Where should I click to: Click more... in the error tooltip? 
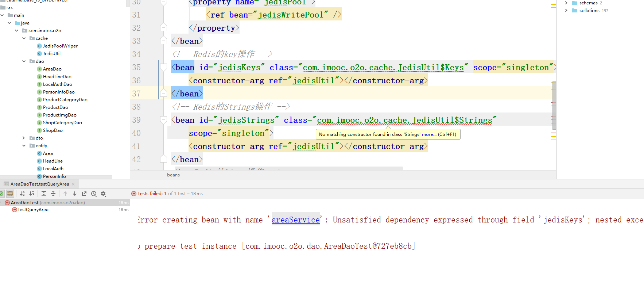click(429, 134)
